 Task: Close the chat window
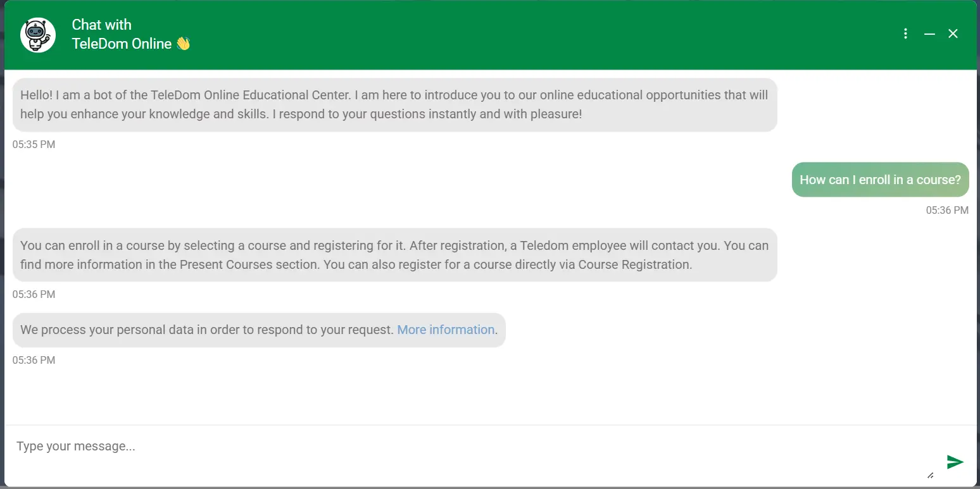[953, 34]
